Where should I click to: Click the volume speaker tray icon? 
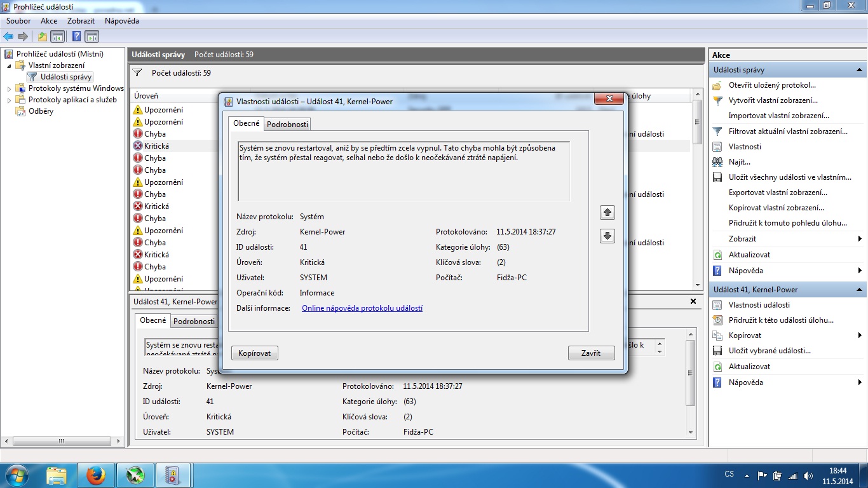tap(808, 475)
